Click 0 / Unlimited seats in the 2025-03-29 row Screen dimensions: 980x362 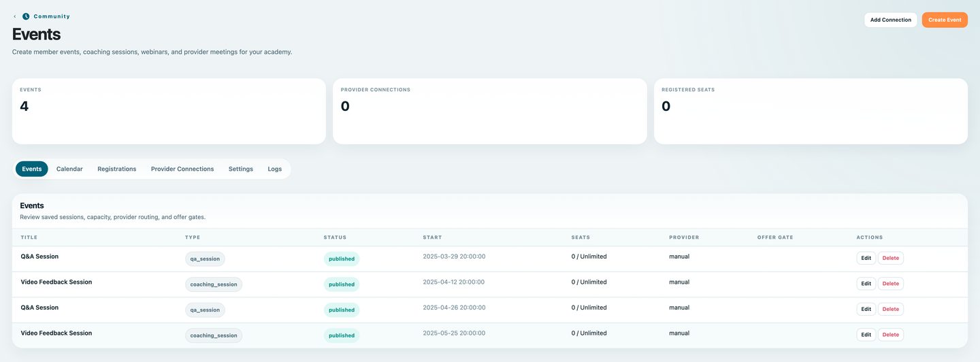(x=589, y=257)
